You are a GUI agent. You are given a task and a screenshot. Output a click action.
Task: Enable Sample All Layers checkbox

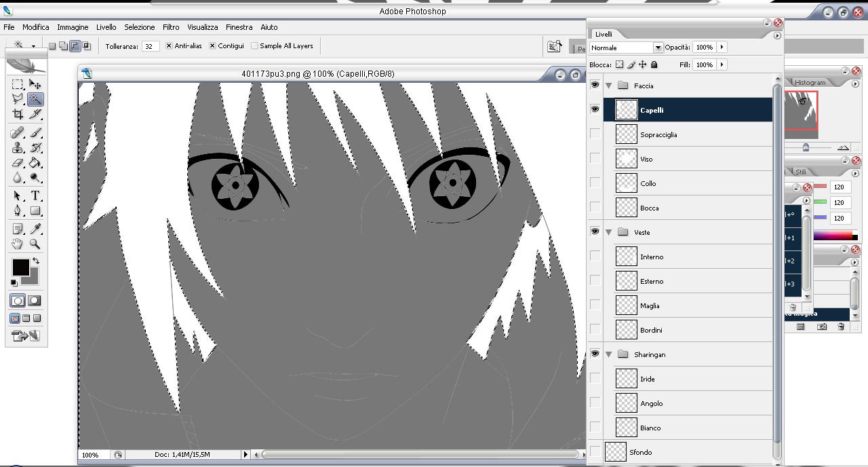[254, 46]
